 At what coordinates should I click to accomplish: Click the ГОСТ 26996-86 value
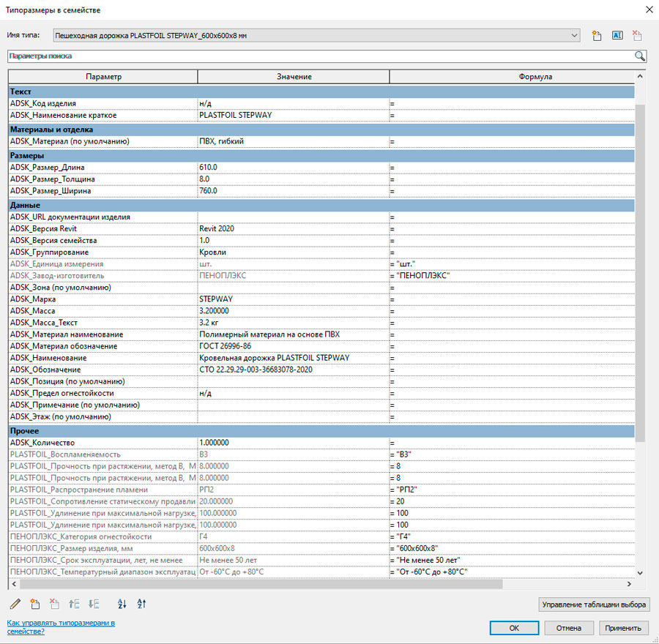225,347
